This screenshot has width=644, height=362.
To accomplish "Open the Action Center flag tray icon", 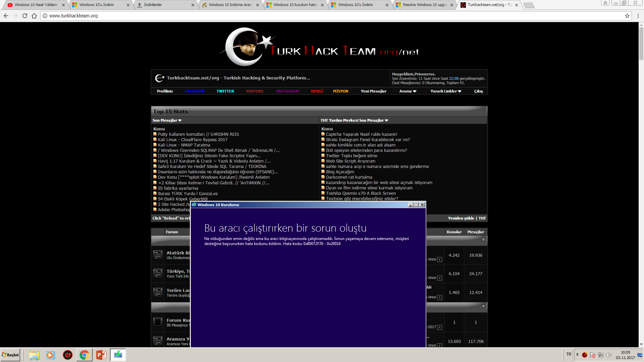I will click(x=593, y=355).
